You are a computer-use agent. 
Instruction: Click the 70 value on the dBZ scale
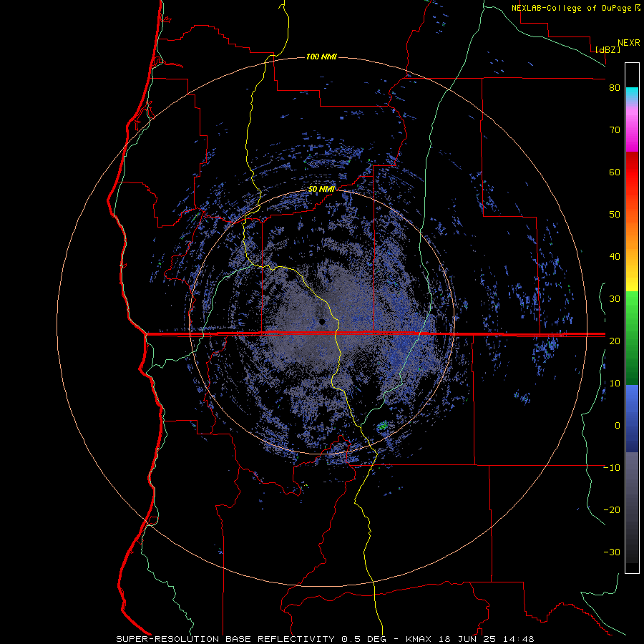coord(615,130)
